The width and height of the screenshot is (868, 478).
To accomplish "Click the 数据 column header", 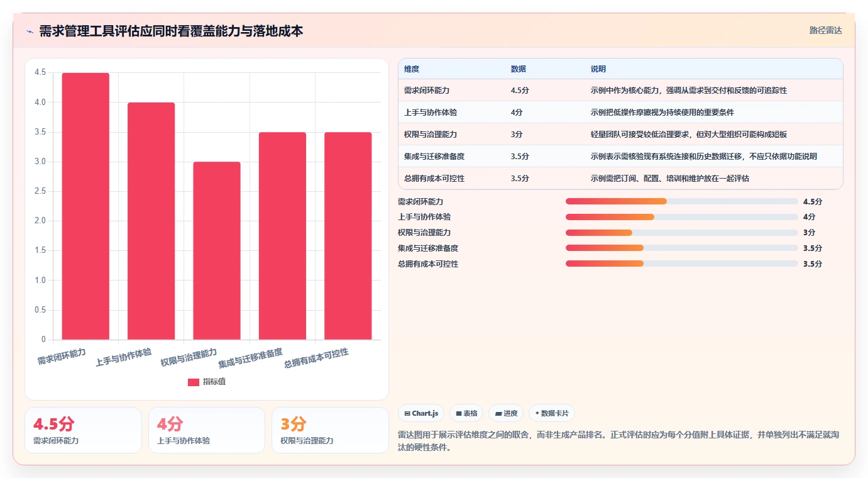I will click(519, 69).
